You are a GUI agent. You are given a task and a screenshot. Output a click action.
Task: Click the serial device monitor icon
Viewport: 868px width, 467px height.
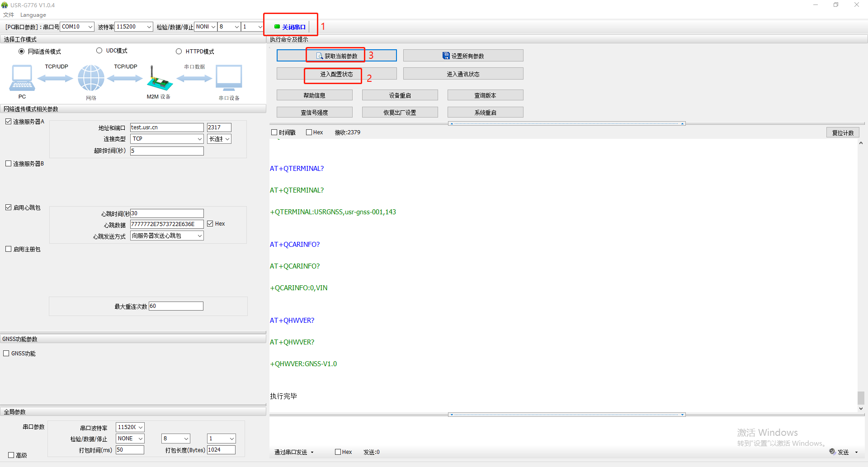tap(229, 78)
